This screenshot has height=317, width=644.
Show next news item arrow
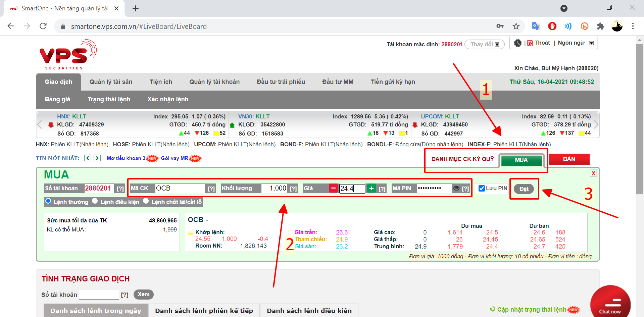(x=97, y=158)
